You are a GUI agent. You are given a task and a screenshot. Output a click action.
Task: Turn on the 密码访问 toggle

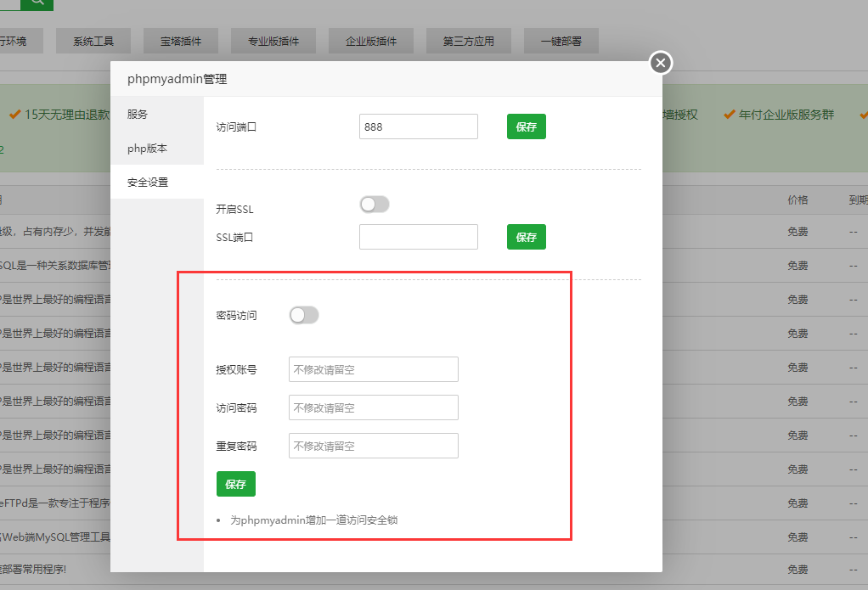(304, 315)
